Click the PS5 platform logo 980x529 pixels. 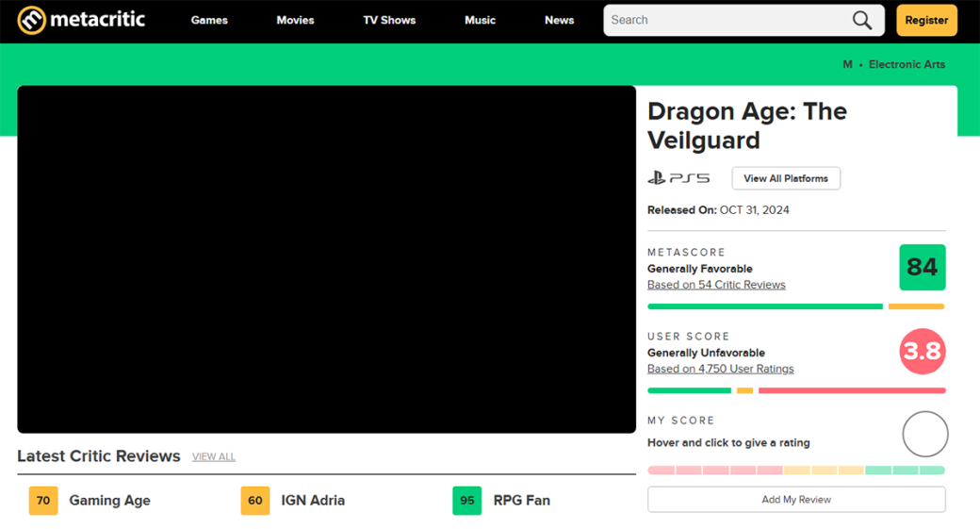click(x=678, y=178)
